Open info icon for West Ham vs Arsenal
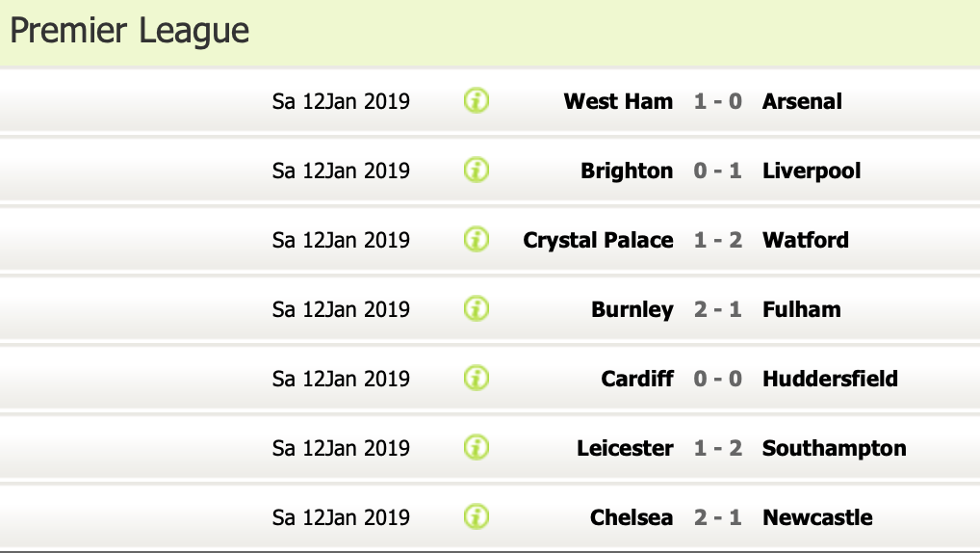 coord(477,100)
